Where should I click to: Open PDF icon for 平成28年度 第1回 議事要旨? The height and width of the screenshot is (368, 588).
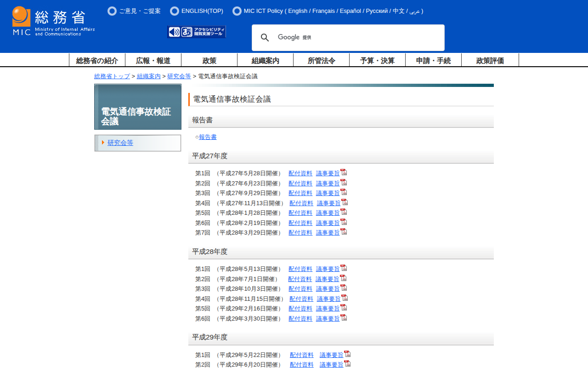[x=344, y=268]
